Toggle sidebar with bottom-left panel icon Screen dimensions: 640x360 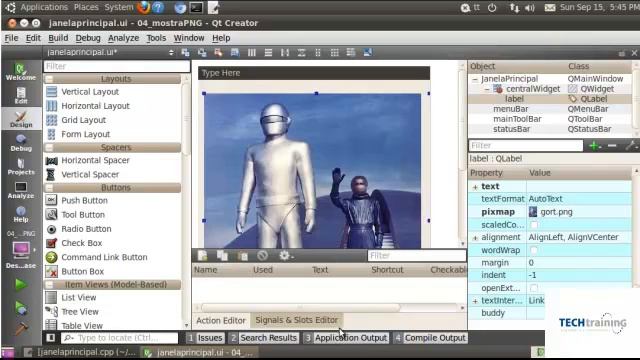[51, 338]
